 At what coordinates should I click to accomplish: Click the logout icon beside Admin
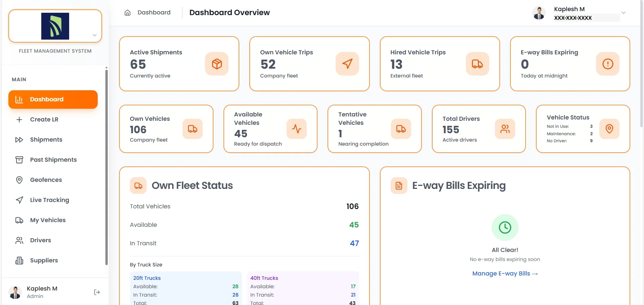click(97, 292)
